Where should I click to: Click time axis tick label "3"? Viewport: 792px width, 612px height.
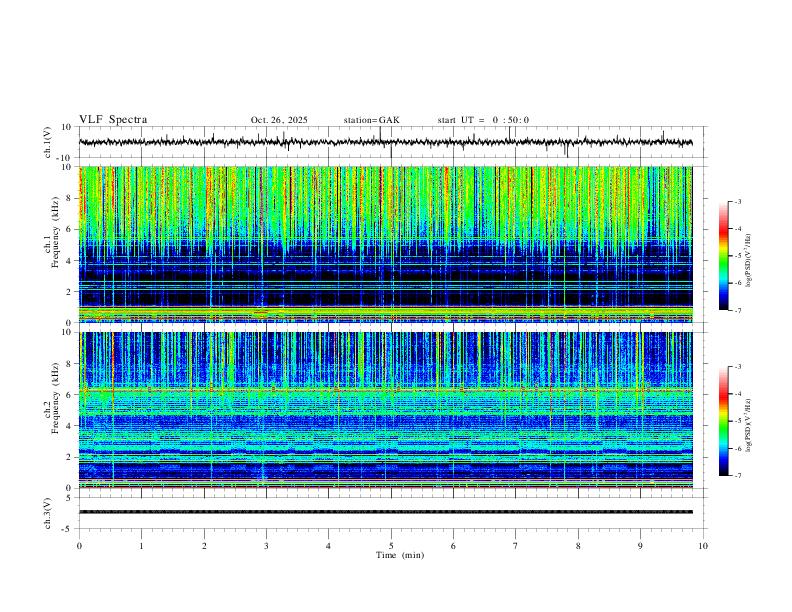point(266,546)
